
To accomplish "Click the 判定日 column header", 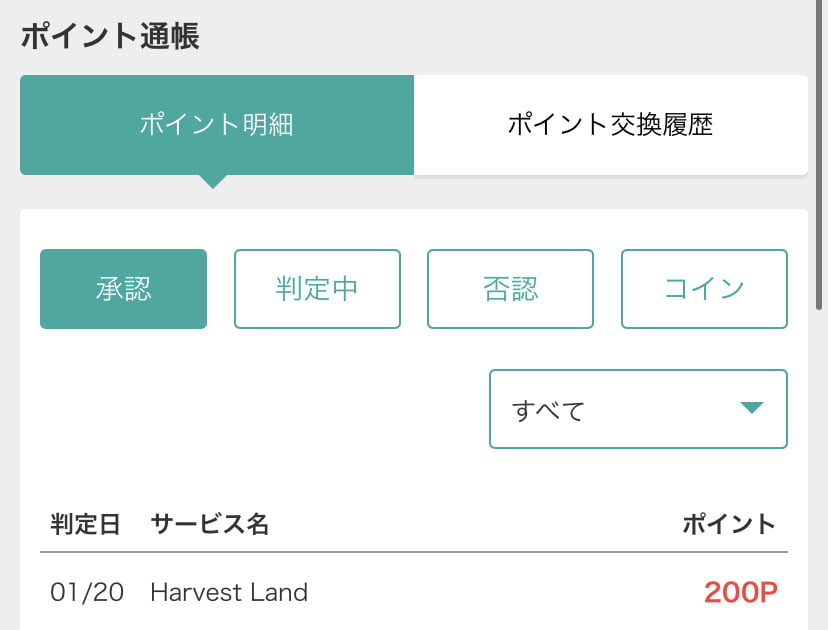I will point(86,524).
